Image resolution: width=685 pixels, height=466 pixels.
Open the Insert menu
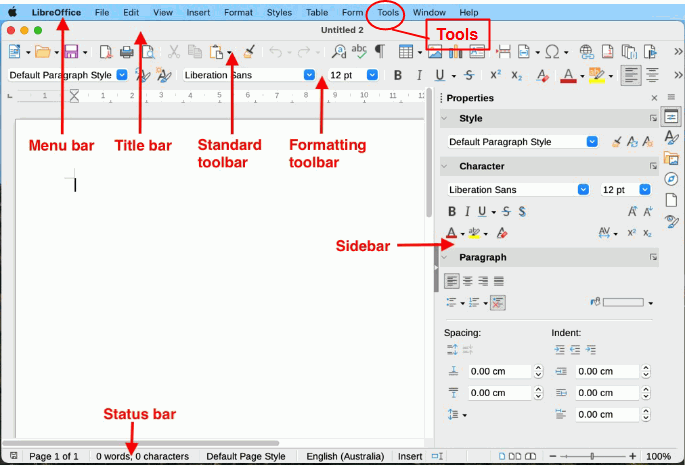click(x=198, y=13)
